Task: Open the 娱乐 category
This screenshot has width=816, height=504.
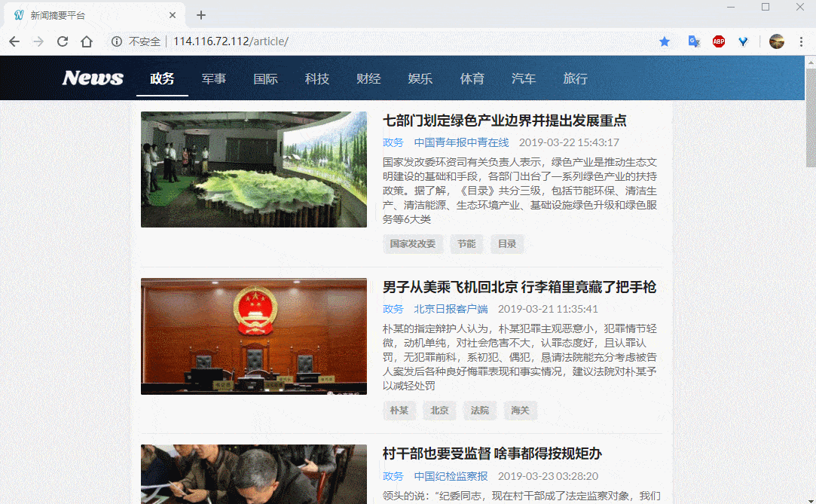Action: [420, 78]
